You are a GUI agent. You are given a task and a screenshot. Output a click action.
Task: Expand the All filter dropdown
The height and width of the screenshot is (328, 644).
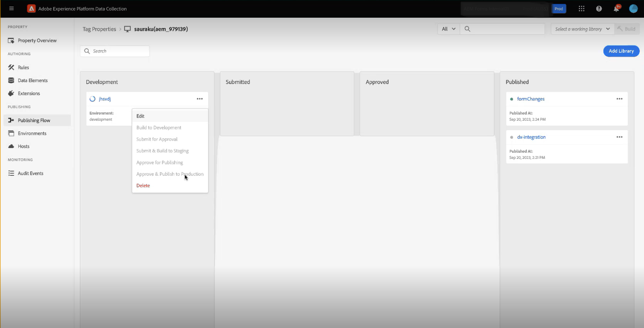(449, 29)
